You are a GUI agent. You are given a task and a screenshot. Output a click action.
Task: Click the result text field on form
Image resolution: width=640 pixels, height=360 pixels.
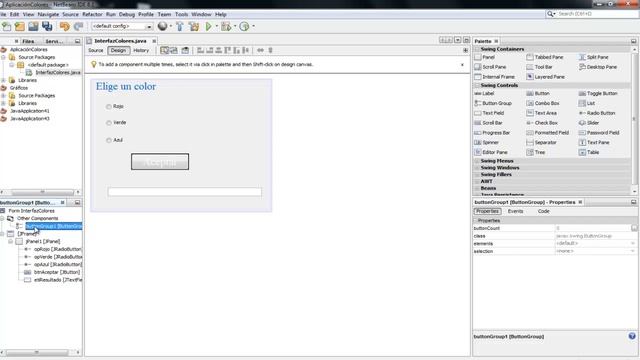click(x=184, y=192)
